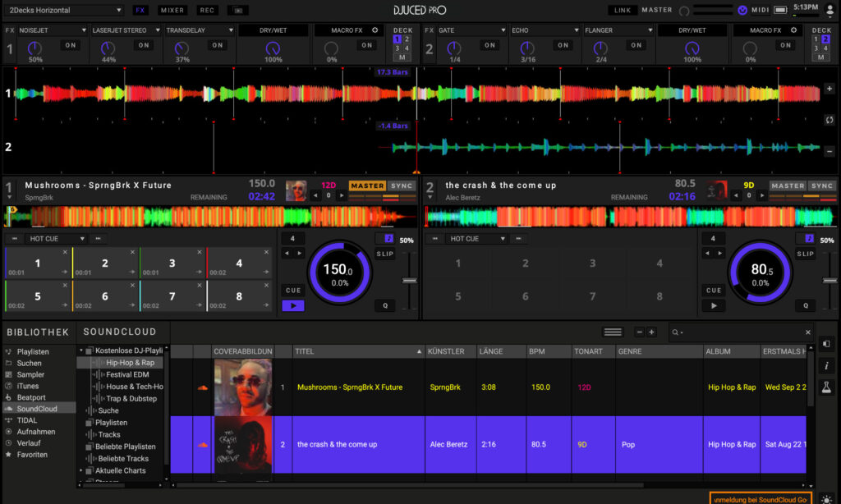Click deck 2 key lock music note icon
Screen dimensions: 841x504
tap(809, 239)
